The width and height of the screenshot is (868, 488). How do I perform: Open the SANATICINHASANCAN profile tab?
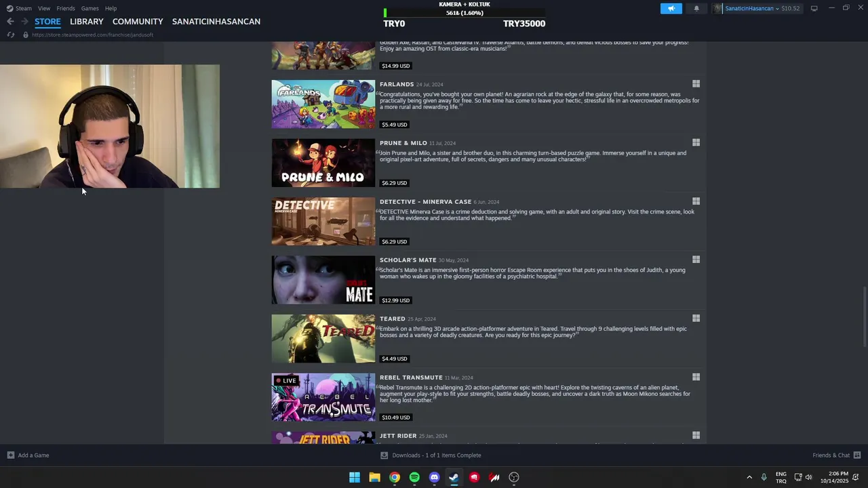(216, 22)
